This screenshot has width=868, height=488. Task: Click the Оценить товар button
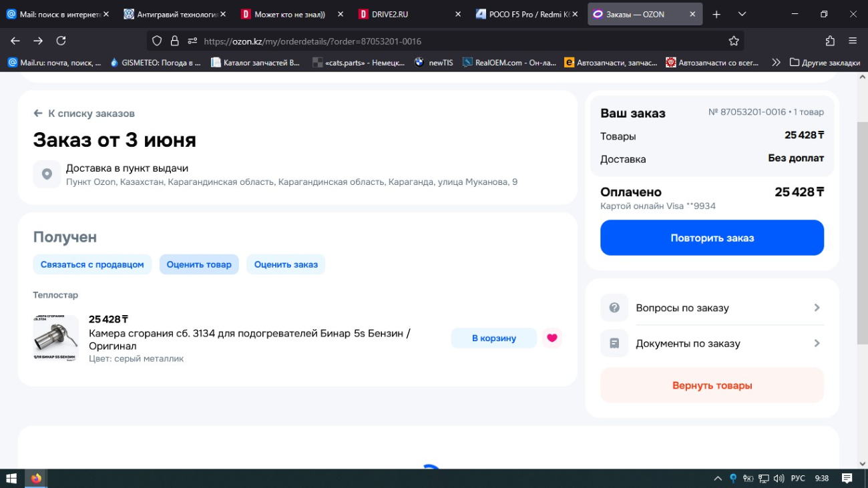(199, 264)
